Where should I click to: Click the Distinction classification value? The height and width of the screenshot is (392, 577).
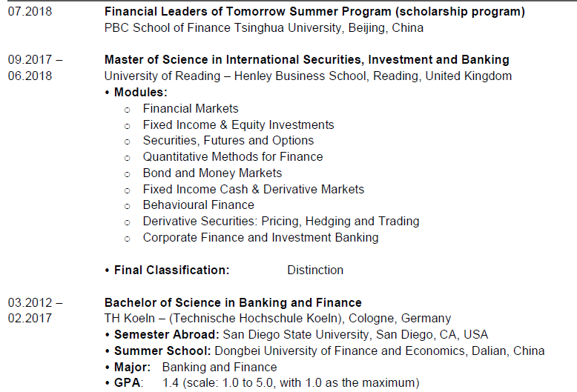pyautogui.click(x=315, y=270)
